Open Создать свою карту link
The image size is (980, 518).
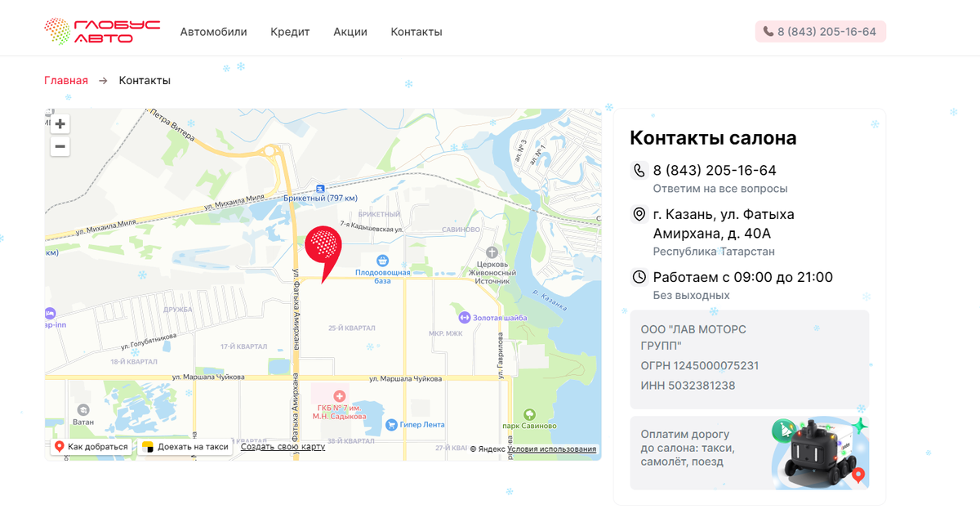tap(283, 447)
